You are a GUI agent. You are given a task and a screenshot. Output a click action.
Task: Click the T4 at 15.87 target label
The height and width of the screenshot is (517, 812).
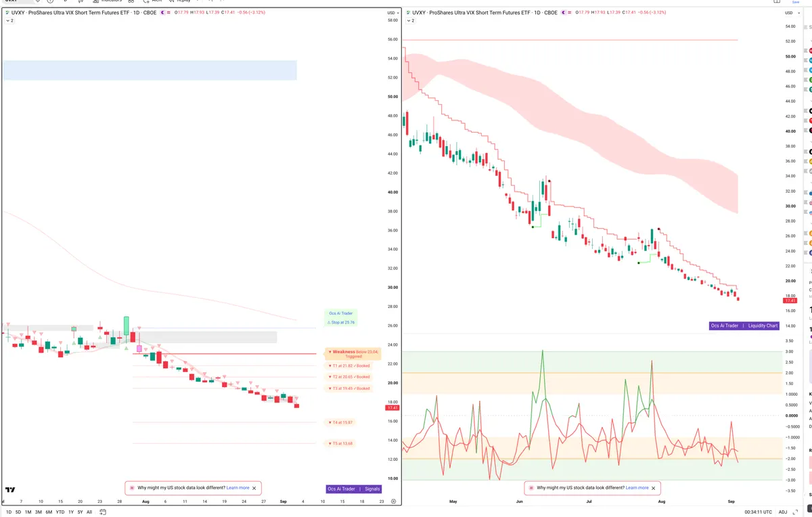click(x=340, y=422)
